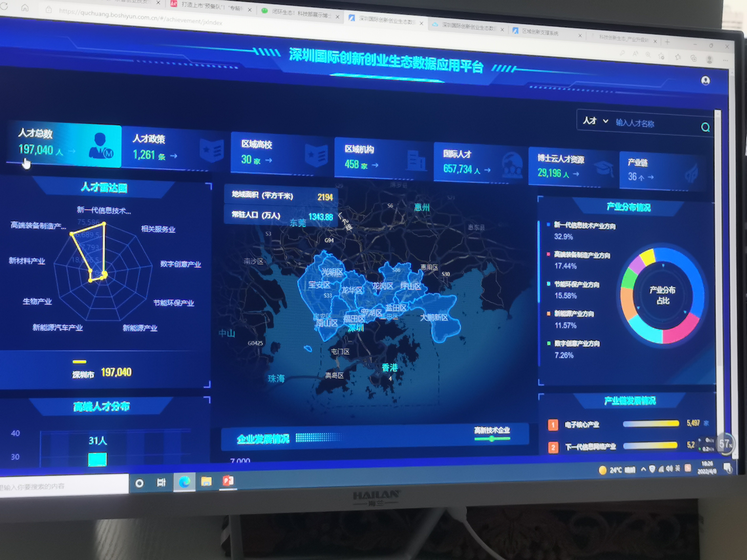Screen dimensions: 747x560
Task: Click the document icon on the 人才政策 card
Action: pyautogui.click(x=212, y=150)
